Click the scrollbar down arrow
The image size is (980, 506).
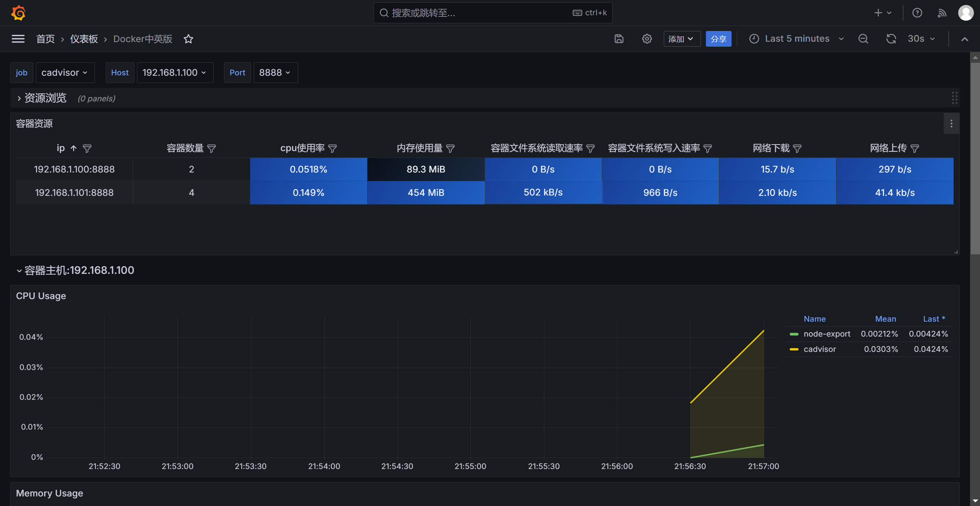(975, 501)
